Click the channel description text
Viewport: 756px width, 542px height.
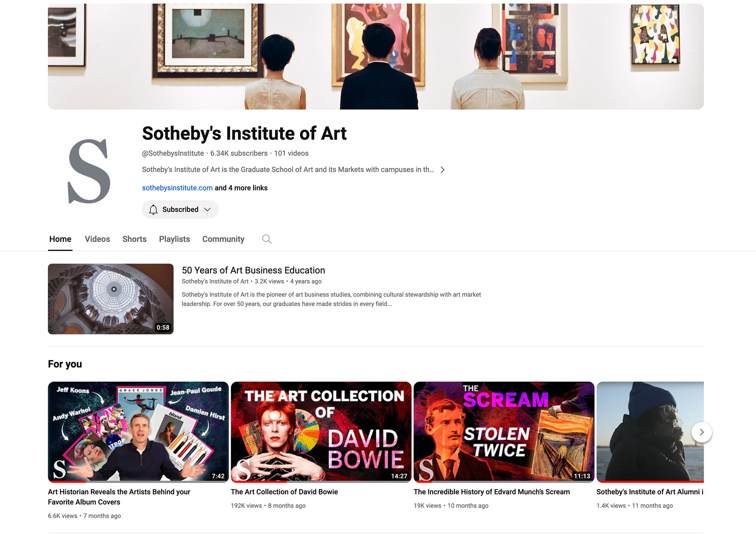click(288, 170)
